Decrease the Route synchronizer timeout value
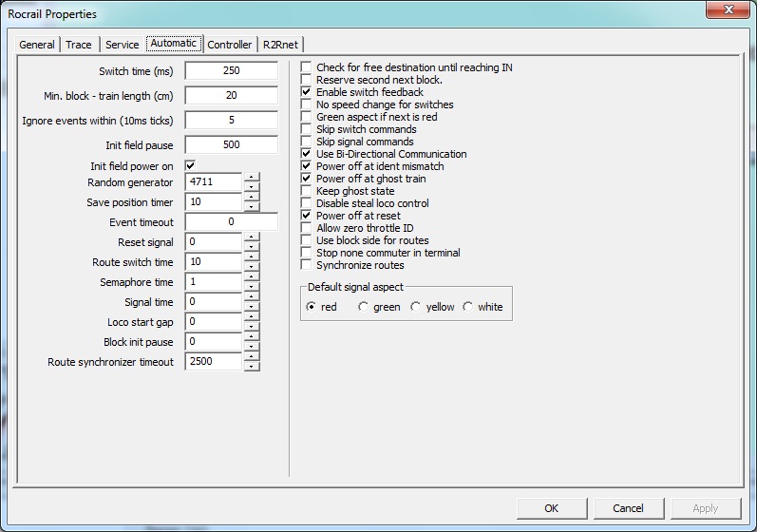 coord(252,367)
